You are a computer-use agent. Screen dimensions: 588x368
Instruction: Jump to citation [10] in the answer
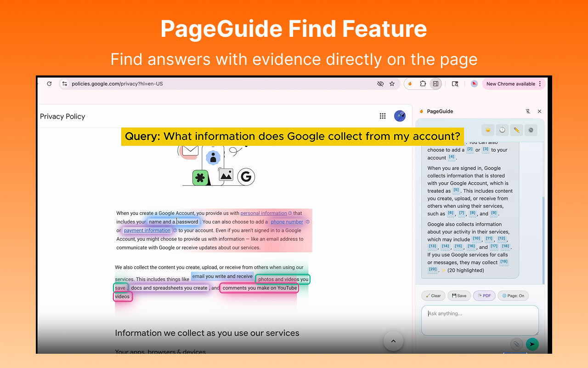pyautogui.click(x=476, y=238)
